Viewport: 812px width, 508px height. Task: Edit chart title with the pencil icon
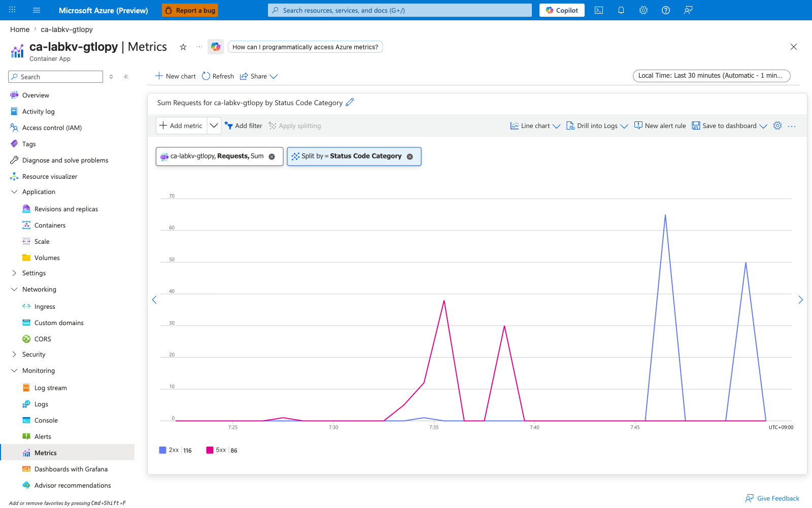pyautogui.click(x=350, y=102)
